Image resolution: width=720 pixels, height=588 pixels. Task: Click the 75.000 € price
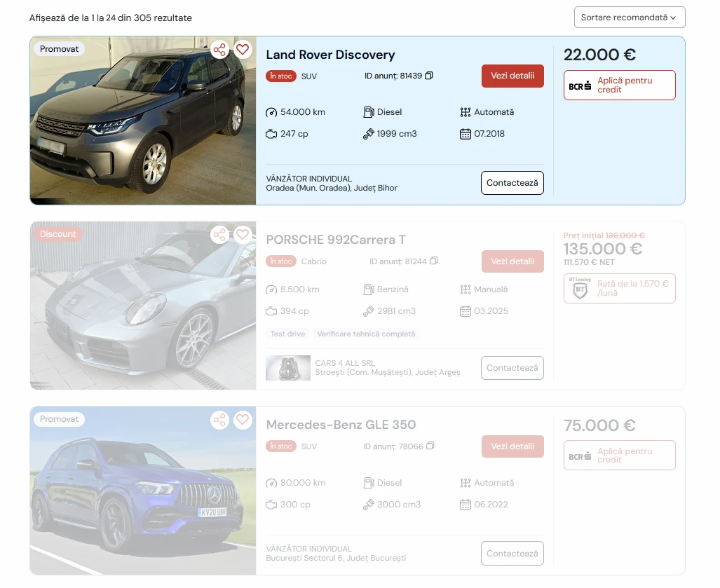[599, 425]
